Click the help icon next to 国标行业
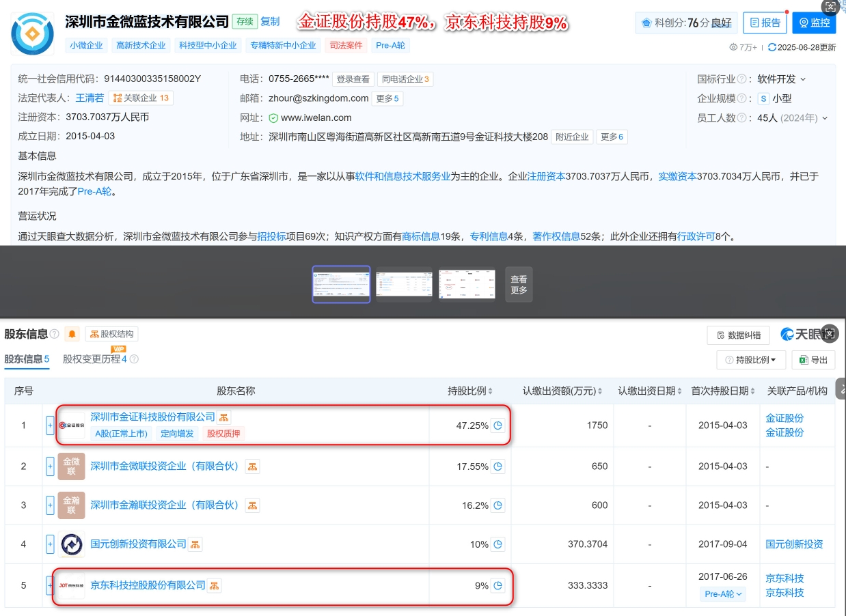The width and height of the screenshot is (846, 616). pyautogui.click(x=741, y=79)
